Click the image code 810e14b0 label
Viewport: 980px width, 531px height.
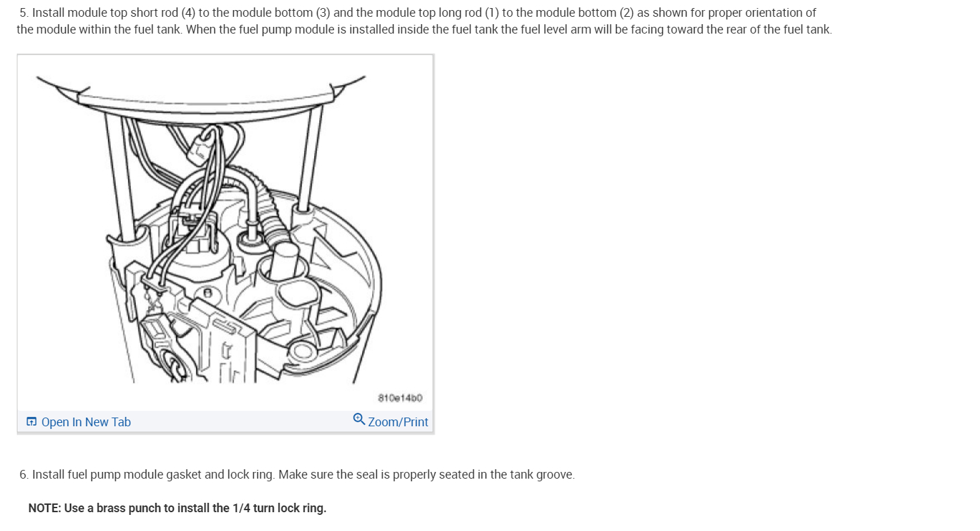pyautogui.click(x=400, y=398)
